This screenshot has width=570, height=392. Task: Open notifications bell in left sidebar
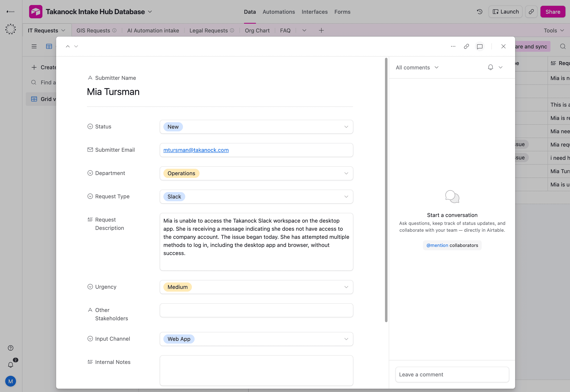11,365
